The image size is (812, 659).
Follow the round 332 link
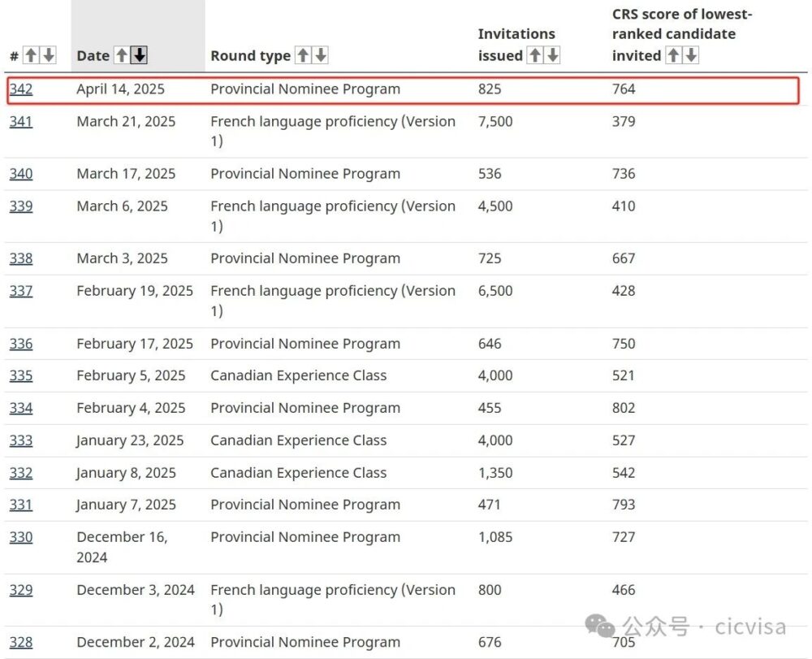tap(21, 473)
